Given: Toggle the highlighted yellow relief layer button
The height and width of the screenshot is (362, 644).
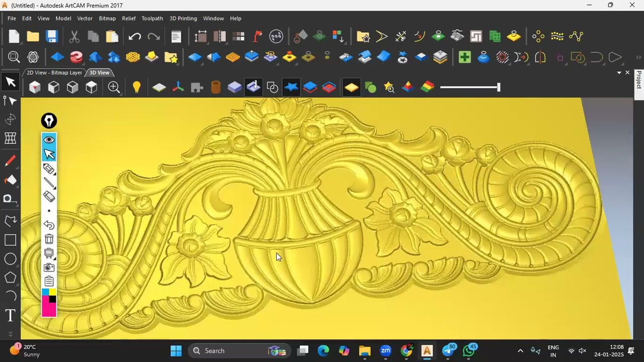Looking at the screenshot, I should pyautogui.click(x=351, y=87).
